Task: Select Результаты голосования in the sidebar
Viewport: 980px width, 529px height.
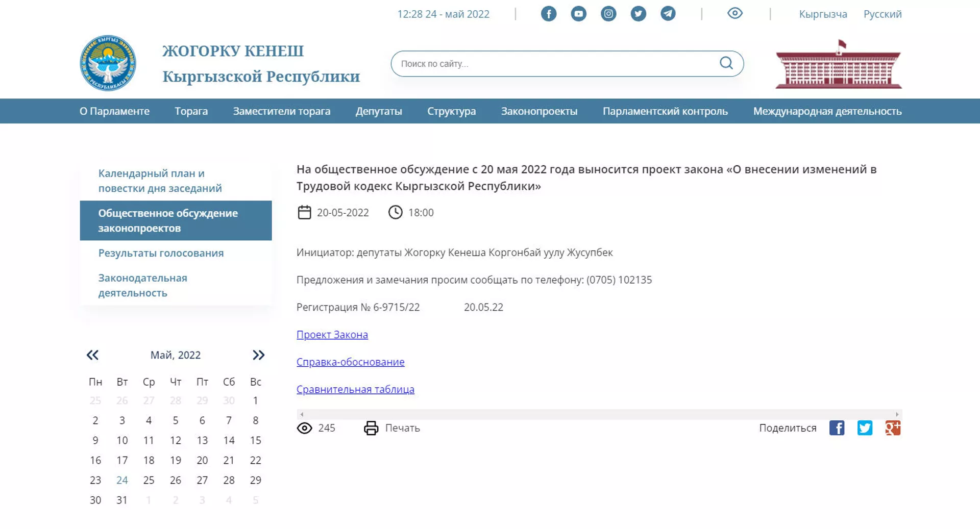Action: [x=161, y=253]
